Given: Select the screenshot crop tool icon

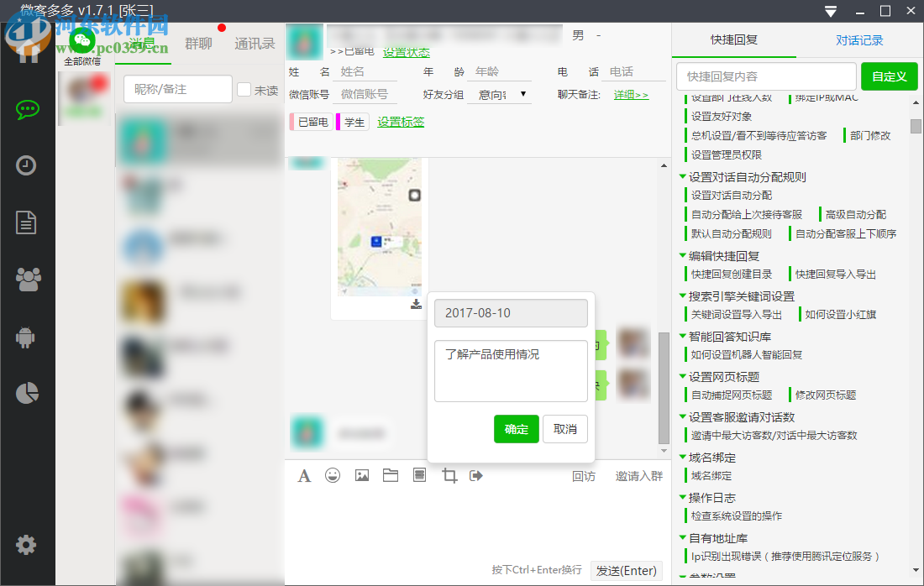Looking at the screenshot, I should (x=449, y=475).
